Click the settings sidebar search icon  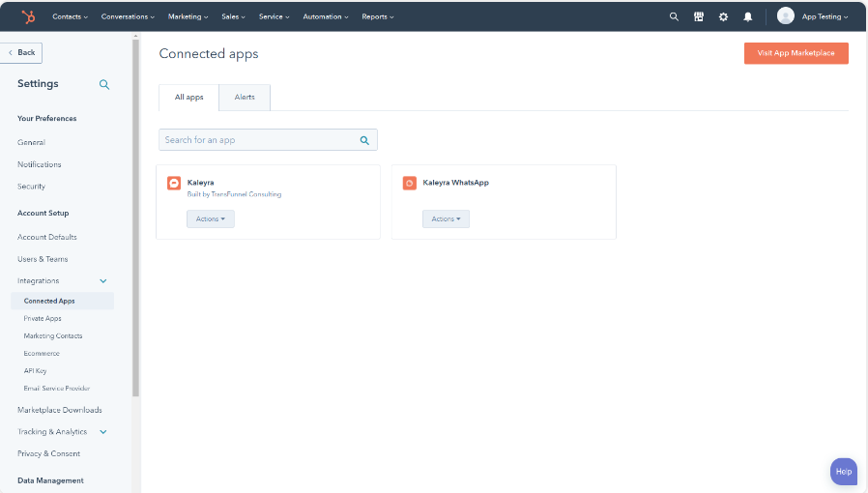point(104,84)
